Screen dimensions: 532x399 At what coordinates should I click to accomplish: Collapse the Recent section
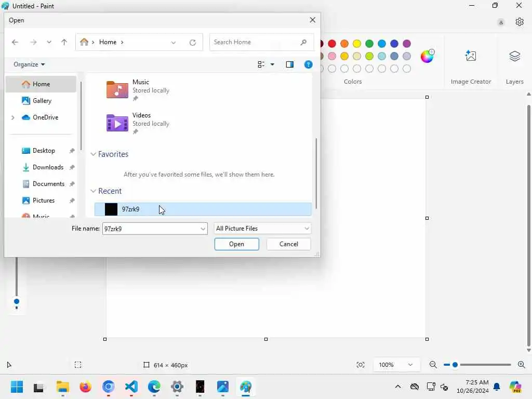tap(94, 191)
